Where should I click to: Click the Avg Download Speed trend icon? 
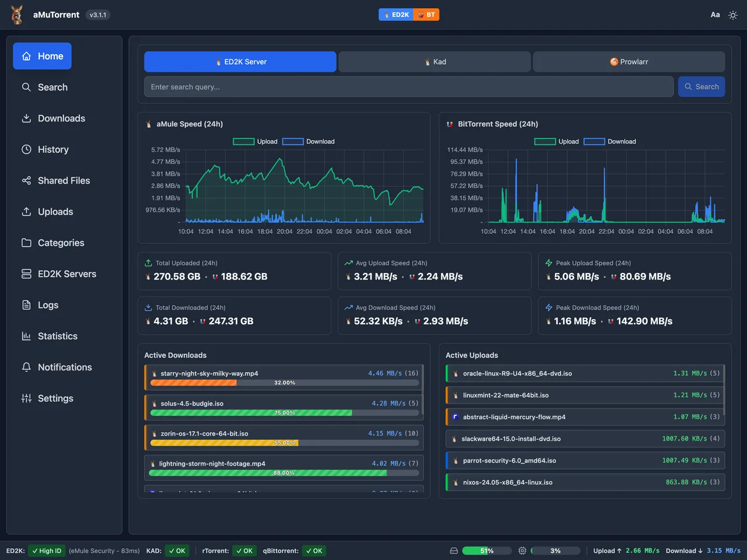348,307
